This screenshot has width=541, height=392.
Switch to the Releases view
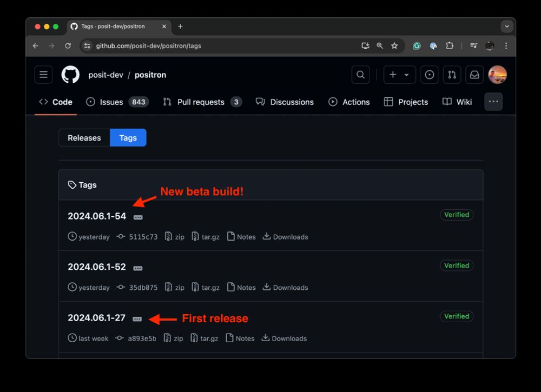point(84,138)
